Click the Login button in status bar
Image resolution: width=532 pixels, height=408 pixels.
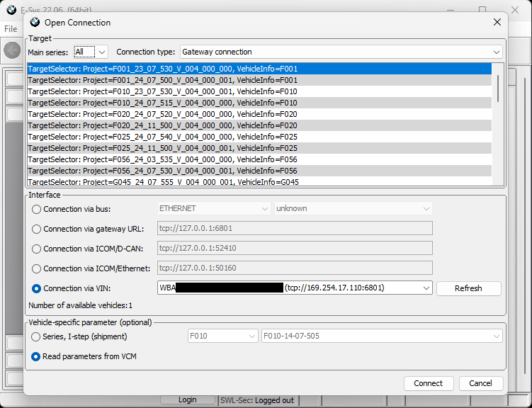(188, 400)
